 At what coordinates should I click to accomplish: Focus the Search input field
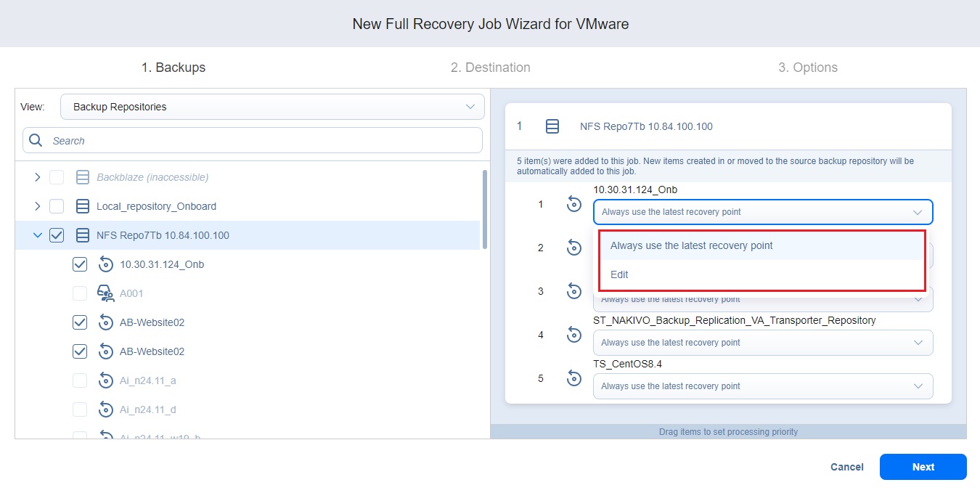[x=261, y=141]
